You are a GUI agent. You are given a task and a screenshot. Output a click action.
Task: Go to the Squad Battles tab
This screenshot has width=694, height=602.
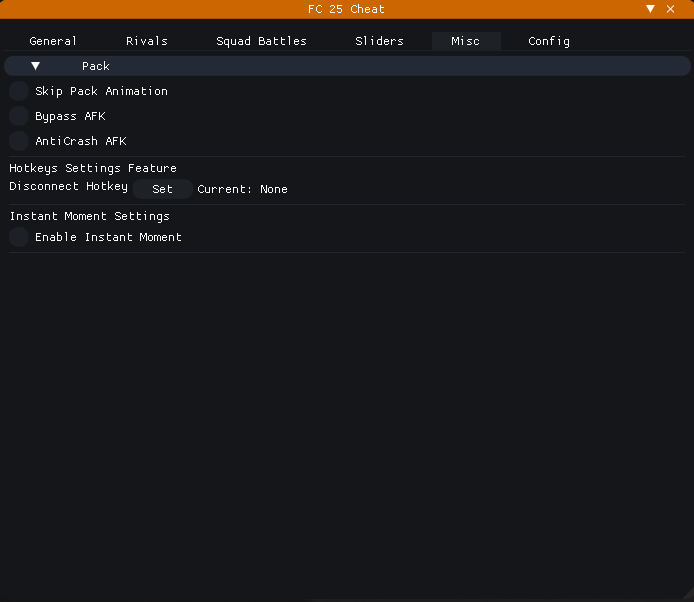(x=261, y=41)
